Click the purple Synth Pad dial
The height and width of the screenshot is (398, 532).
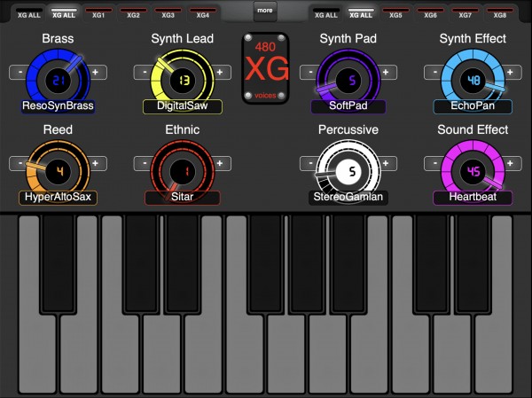pos(348,81)
